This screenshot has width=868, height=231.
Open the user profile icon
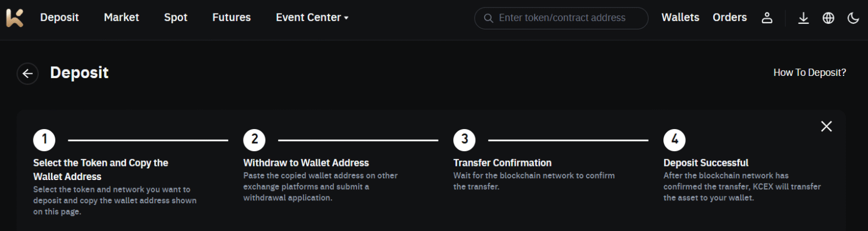767,18
